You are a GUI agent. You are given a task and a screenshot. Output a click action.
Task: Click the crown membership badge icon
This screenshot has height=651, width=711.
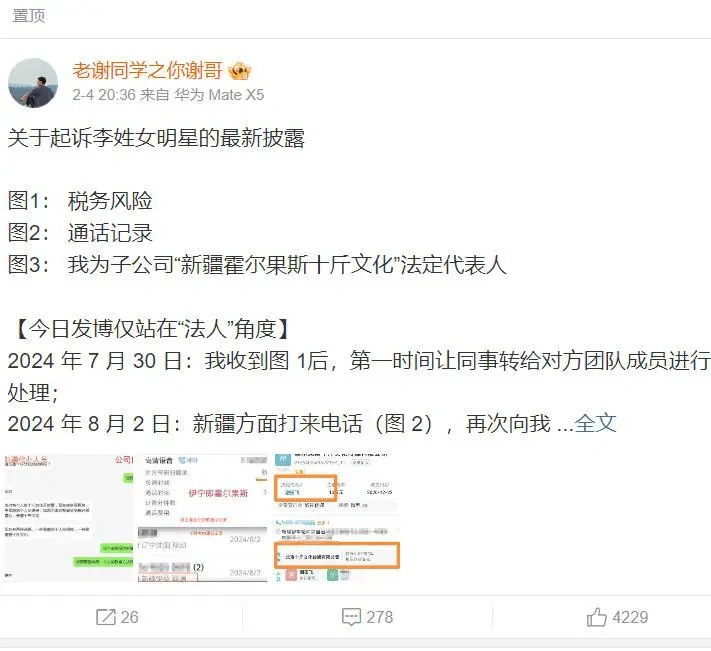click(239, 71)
